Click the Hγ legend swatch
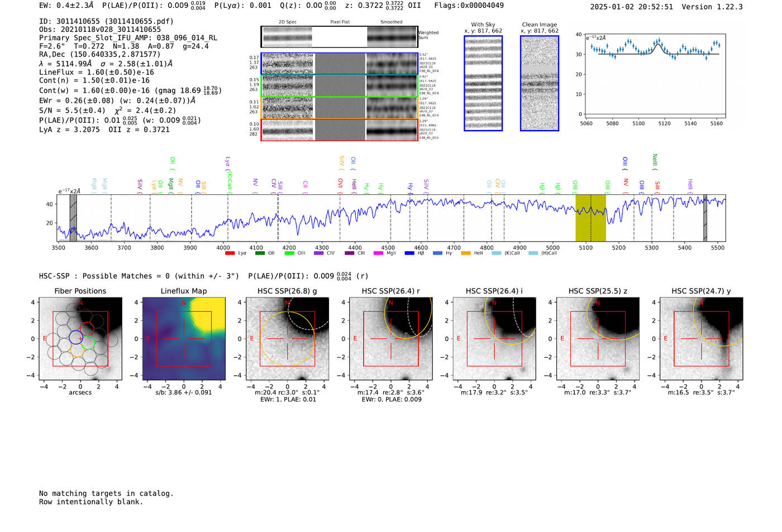The height and width of the screenshot is (532, 782). point(437,253)
